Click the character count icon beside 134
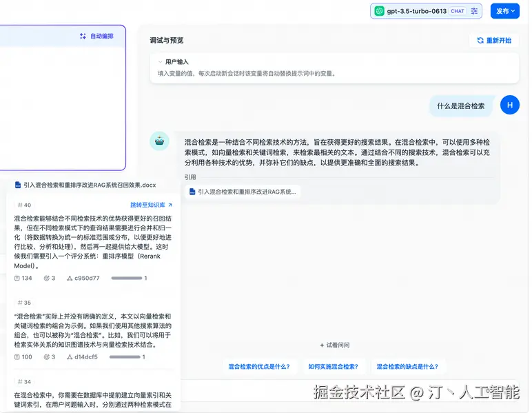532x413 pixels. coord(17,279)
